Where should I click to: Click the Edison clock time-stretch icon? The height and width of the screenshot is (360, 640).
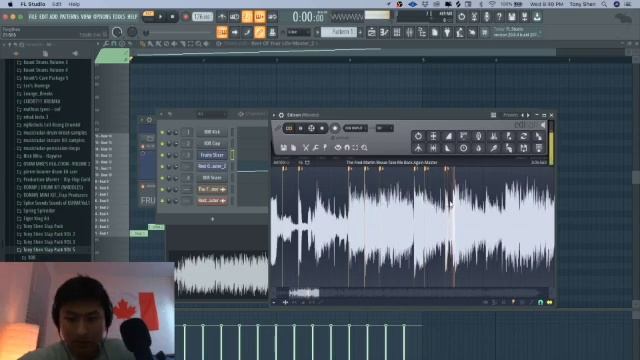463,148
